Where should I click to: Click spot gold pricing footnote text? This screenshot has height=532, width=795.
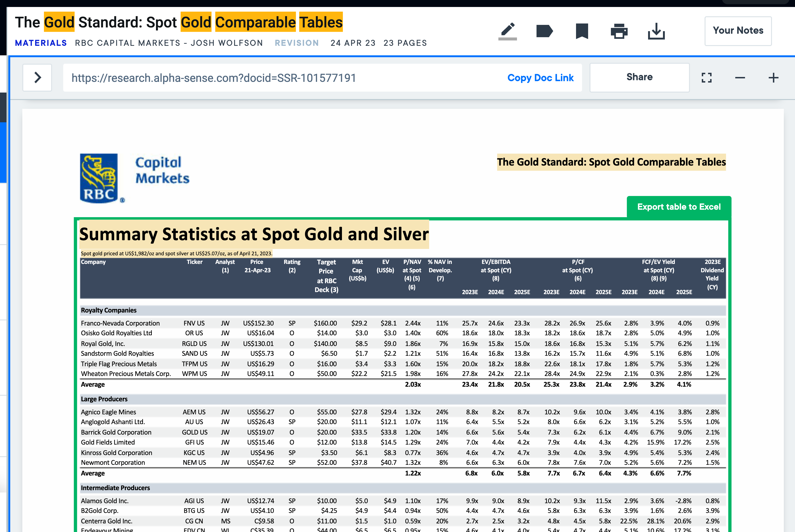(x=176, y=253)
